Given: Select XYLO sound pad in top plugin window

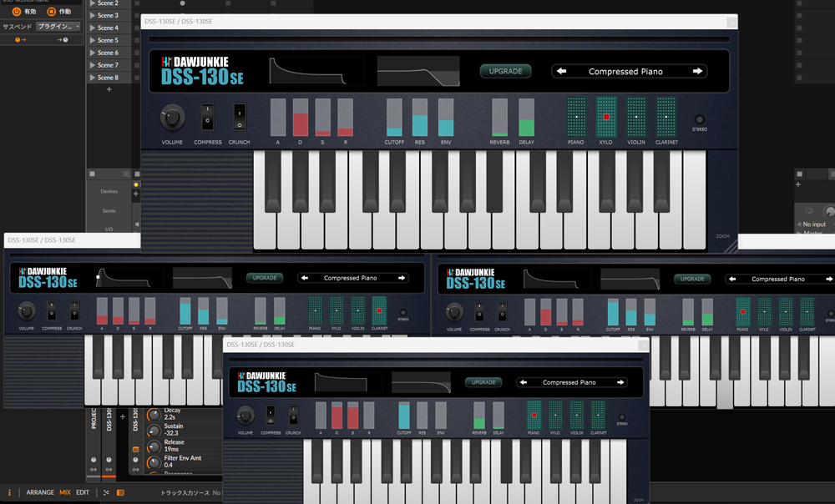Looking at the screenshot, I should tap(606, 117).
